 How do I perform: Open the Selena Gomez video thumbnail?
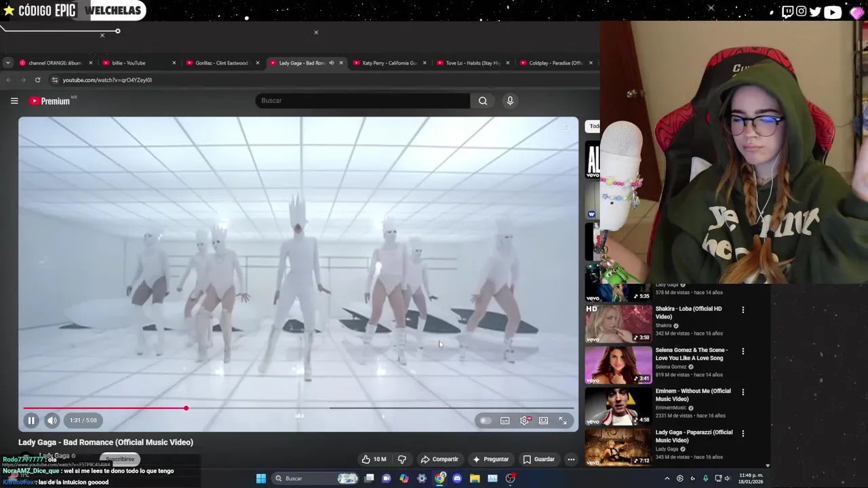point(618,365)
